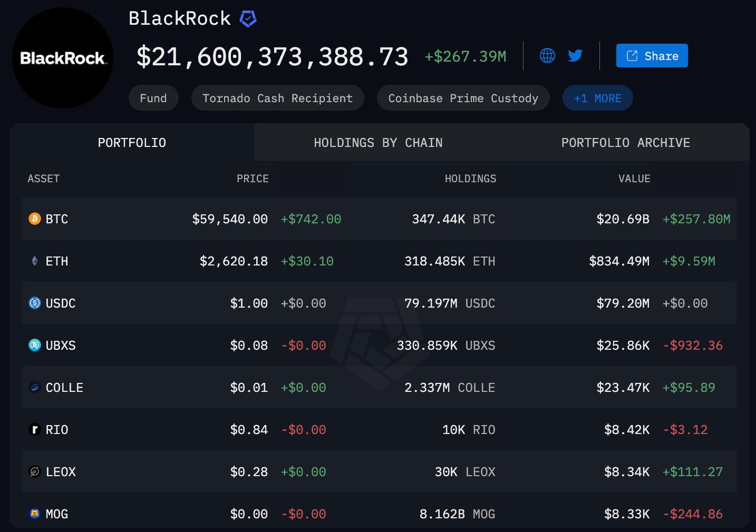
Task: Open the Twitter bird icon
Action: [575, 55]
